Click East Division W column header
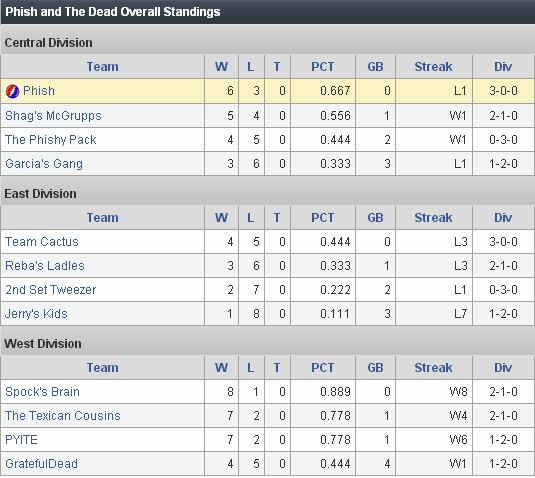The height and width of the screenshot is (478, 535). point(221,218)
